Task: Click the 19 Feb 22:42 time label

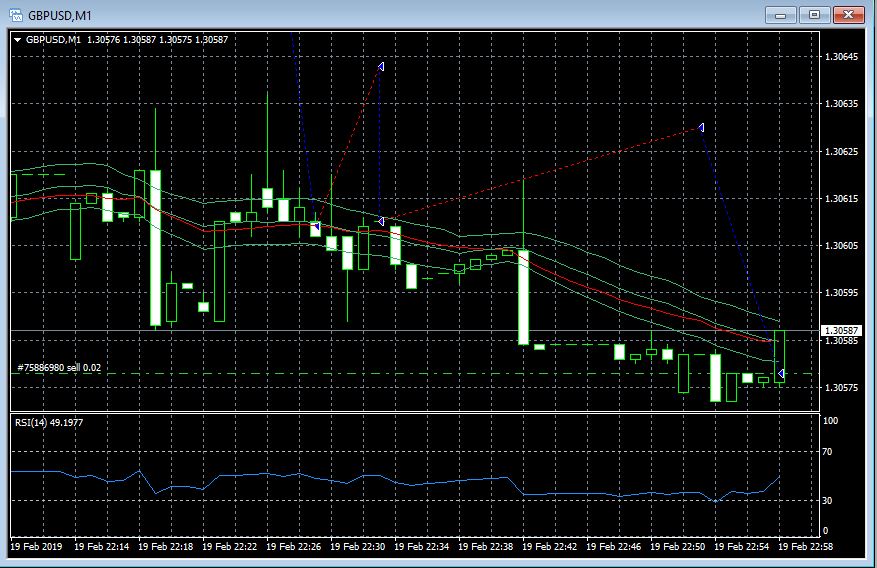Action: click(549, 546)
